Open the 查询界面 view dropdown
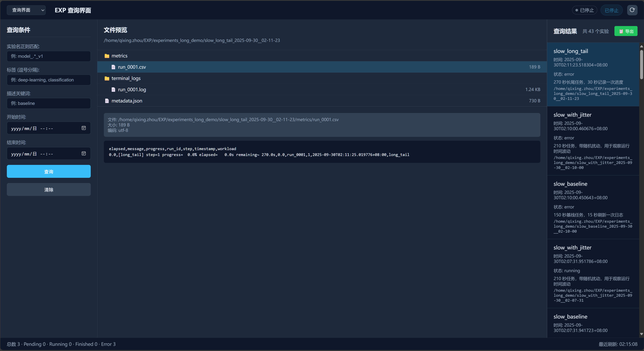644x351 pixels. (x=26, y=10)
